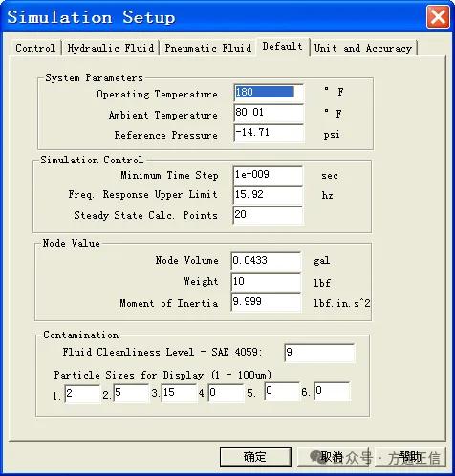
Task: Focus the Reference Pressure field
Action: [269, 133]
